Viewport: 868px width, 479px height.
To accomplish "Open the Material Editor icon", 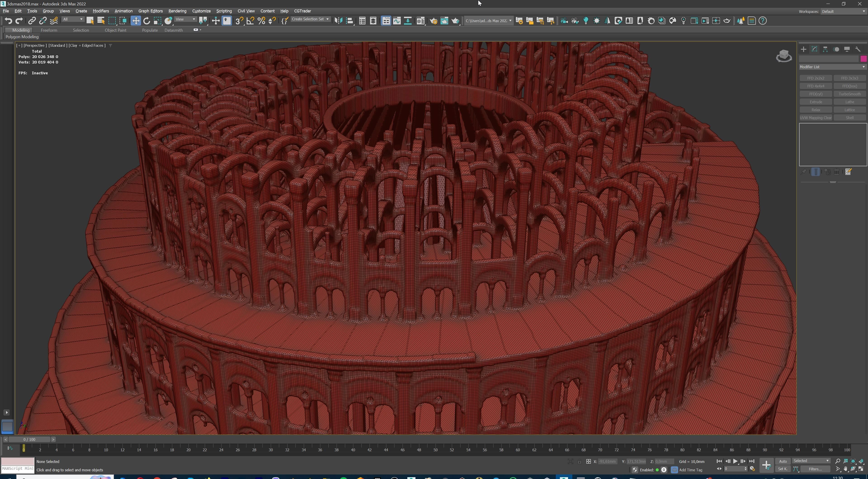I will (x=421, y=21).
